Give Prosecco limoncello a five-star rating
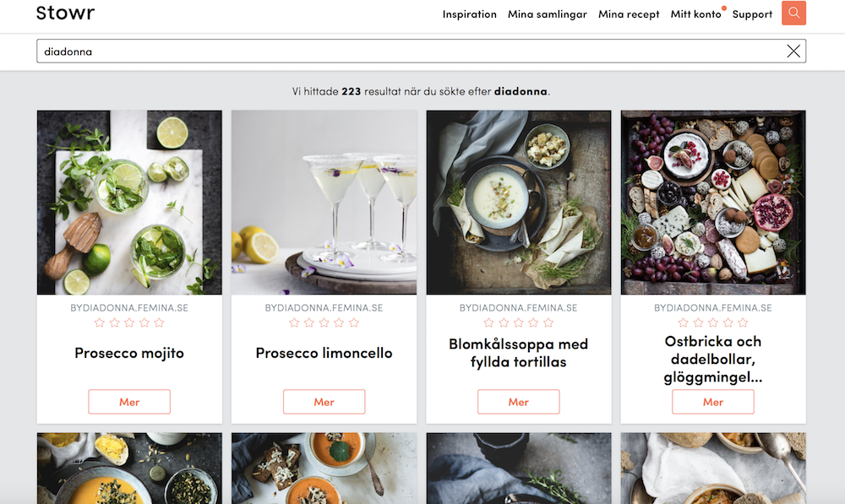Screen dimensions: 845x504 tap(354, 323)
